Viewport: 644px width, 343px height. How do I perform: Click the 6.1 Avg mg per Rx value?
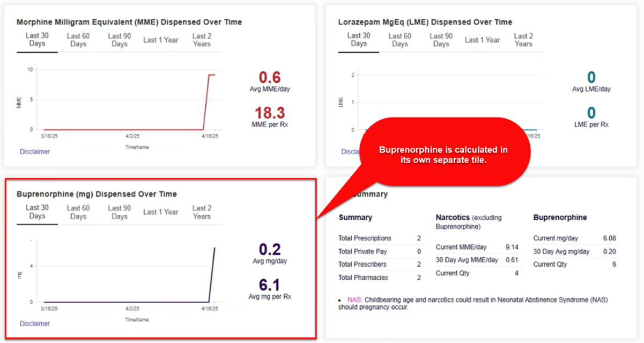[270, 285]
